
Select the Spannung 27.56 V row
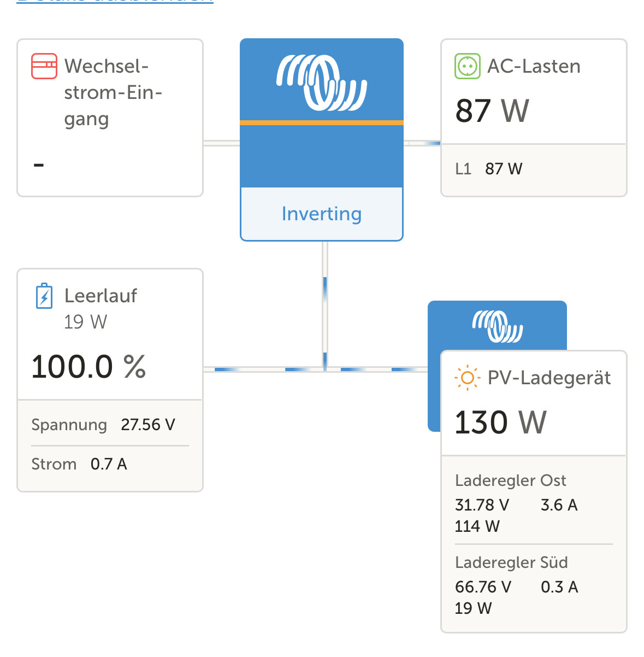(103, 425)
